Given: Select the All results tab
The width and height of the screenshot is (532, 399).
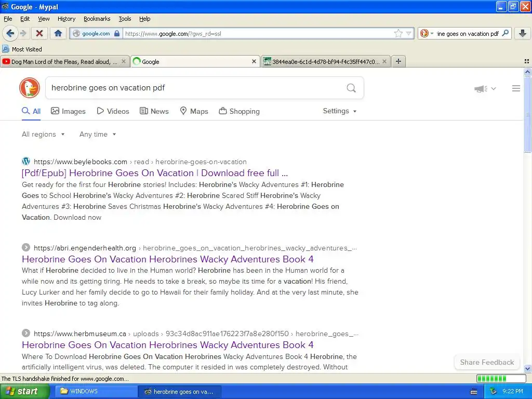Looking at the screenshot, I should pos(31,111).
